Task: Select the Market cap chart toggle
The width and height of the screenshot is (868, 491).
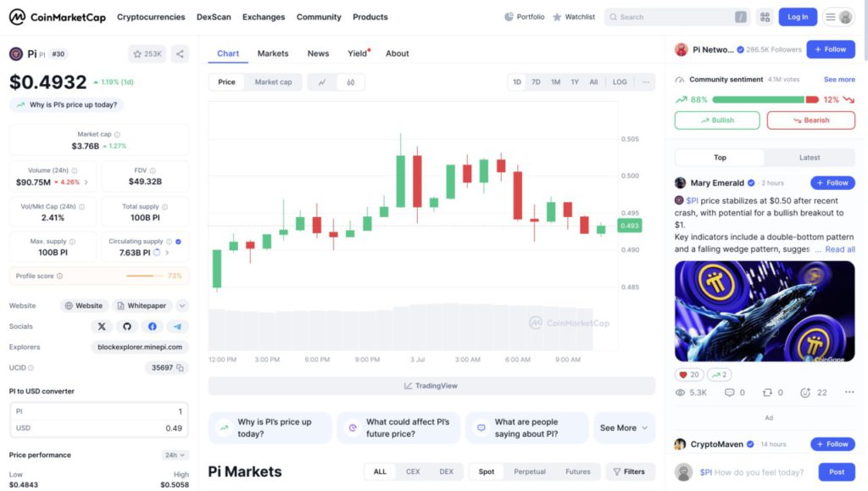Action: (x=273, y=82)
